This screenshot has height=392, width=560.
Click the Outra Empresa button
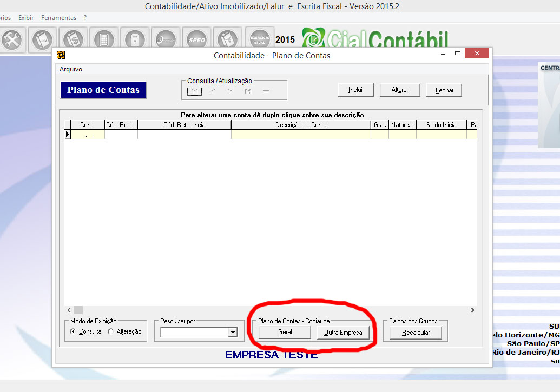pos(343,333)
